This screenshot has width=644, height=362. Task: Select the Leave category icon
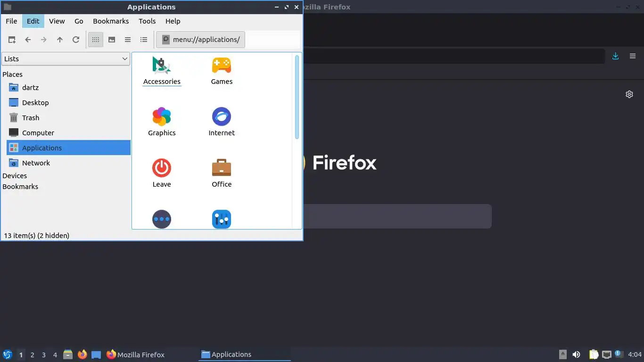click(x=162, y=173)
